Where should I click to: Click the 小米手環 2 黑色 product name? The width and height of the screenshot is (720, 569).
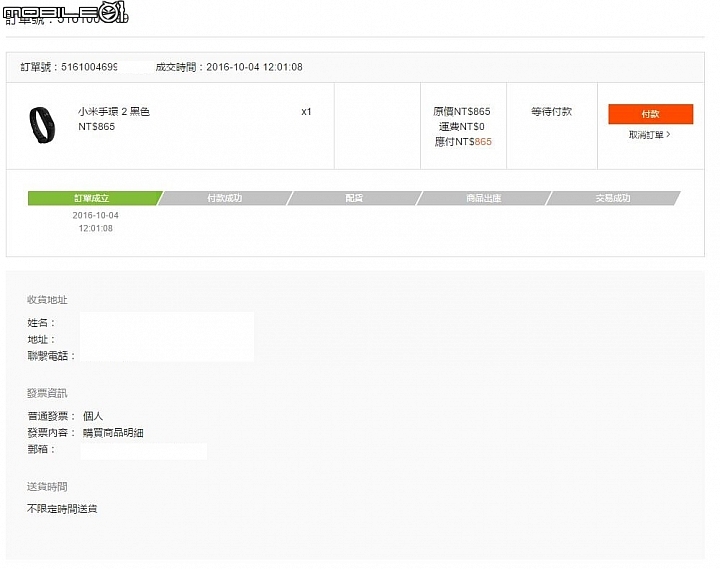(x=114, y=111)
